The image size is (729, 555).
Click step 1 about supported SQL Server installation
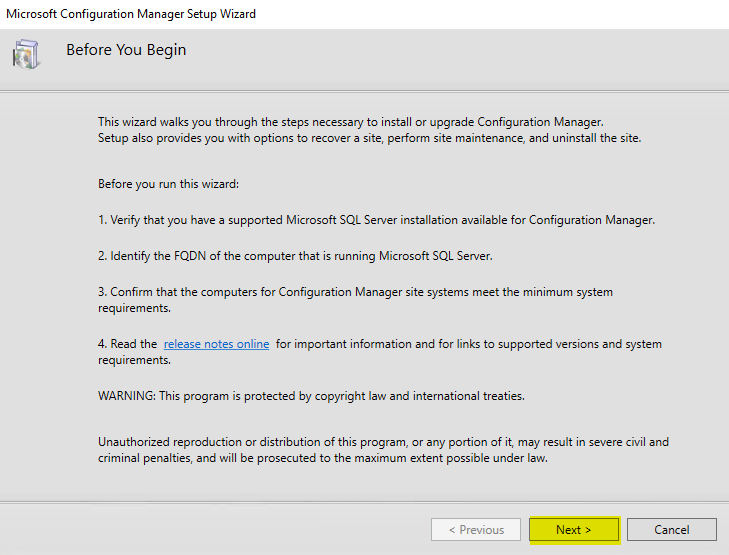click(x=376, y=220)
